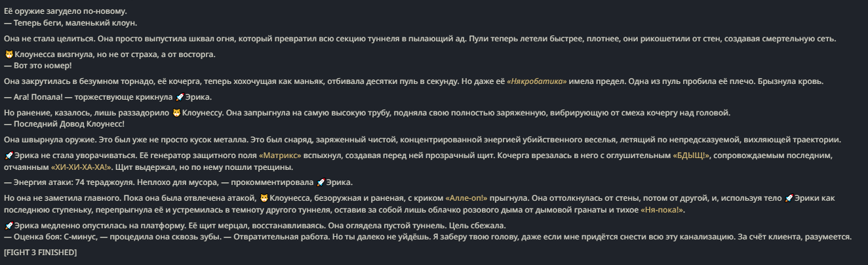Click the rocket emoji after «прокомментировала»
This screenshot has height=265, width=868.
click(x=321, y=182)
